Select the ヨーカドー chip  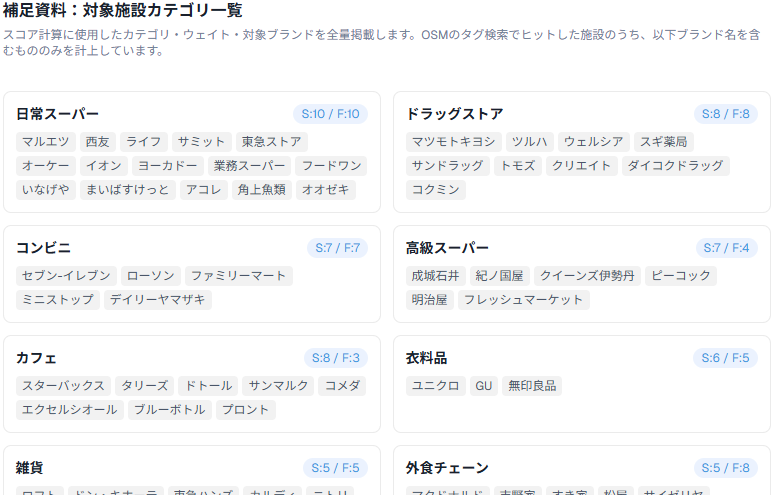tap(168, 166)
